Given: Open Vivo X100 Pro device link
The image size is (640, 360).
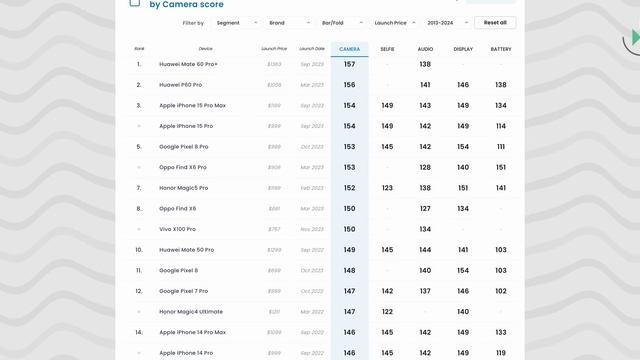Looking at the screenshot, I should 178,229.
